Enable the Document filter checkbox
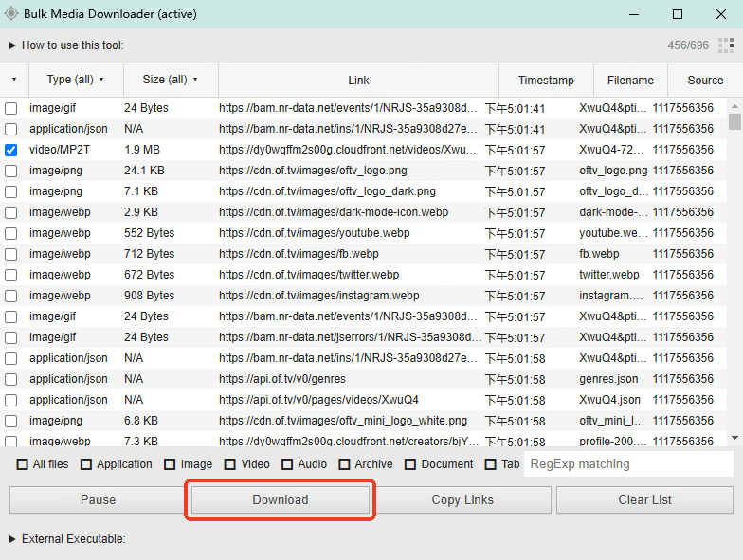This screenshot has width=743, height=560. point(410,464)
